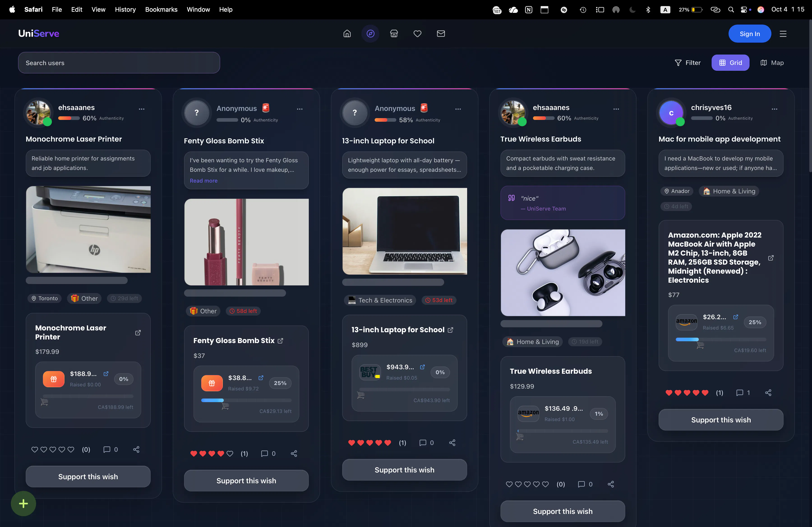Screen dimensions: 812x527
Task: Click Read more on Fenty Gloss description
Action: tap(203, 181)
